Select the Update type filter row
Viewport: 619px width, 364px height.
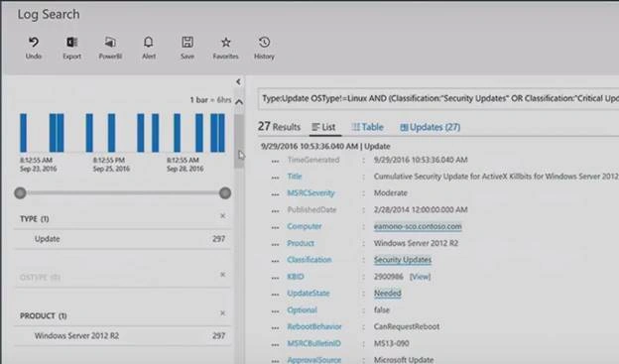(123, 239)
